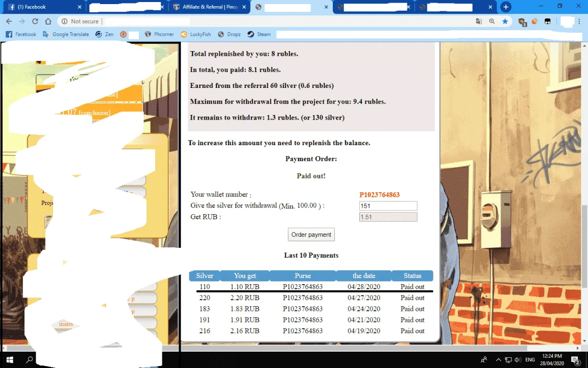588x368 pixels.
Task: Open the Chrome three-dot menu
Action: coord(580,21)
